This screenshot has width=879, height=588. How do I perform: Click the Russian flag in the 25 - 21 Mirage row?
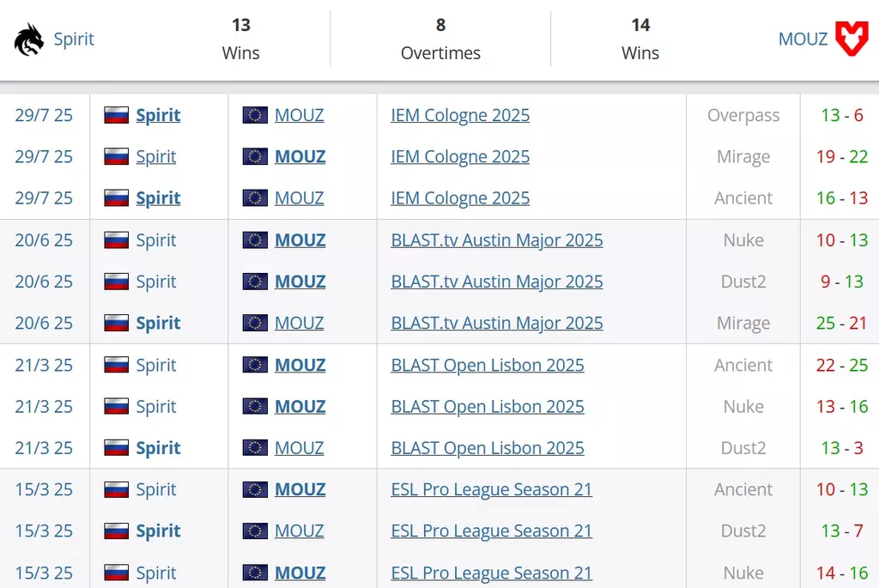pyautogui.click(x=117, y=323)
